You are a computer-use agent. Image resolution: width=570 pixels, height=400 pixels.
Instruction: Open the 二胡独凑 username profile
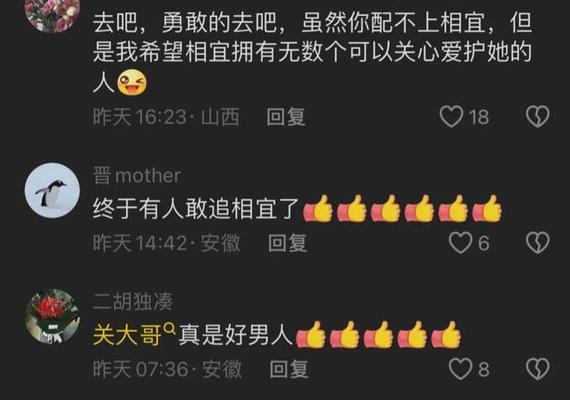[133, 301]
